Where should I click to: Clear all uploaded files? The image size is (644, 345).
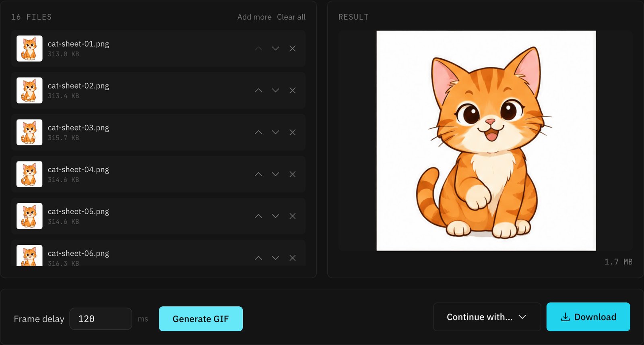(291, 17)
